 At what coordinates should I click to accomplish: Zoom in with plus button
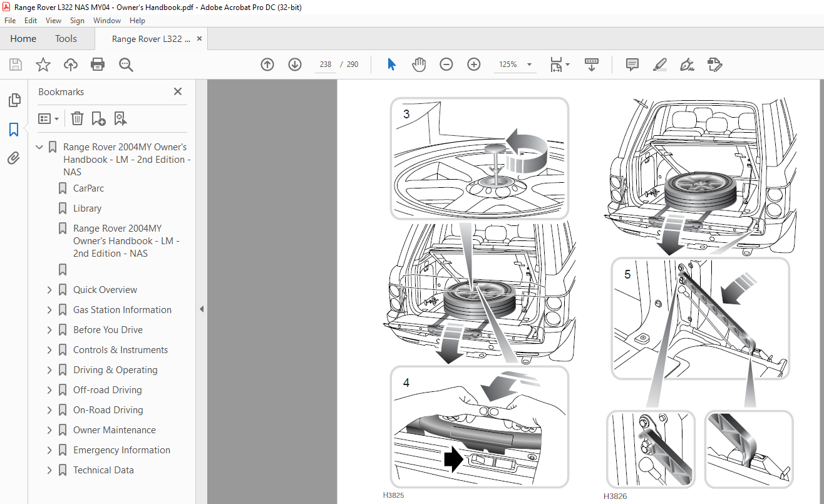point(474,64)
